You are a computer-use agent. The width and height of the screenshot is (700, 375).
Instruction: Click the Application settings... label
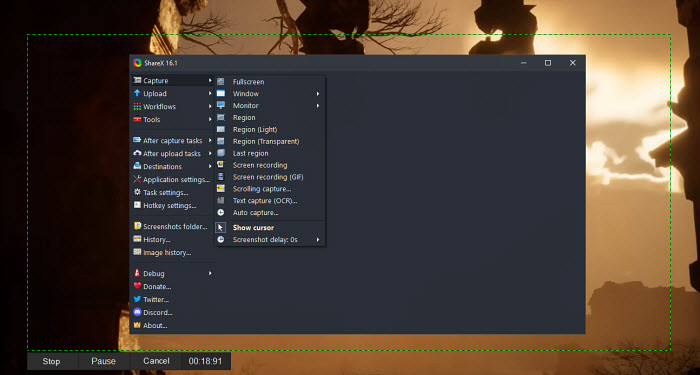coord(176,179)
